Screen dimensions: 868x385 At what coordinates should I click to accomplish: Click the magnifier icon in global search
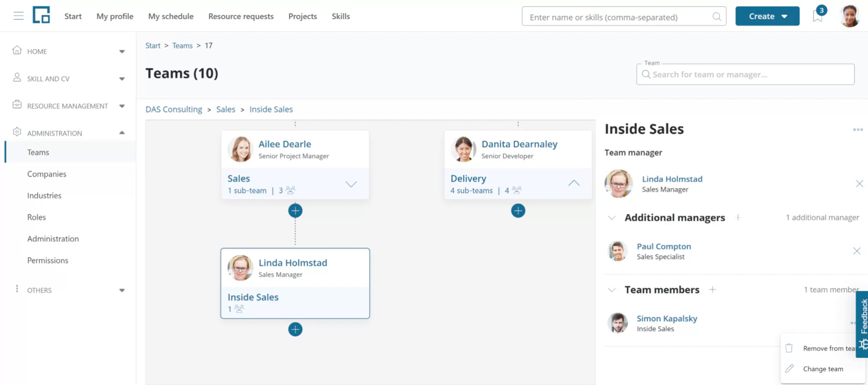(716, 17)
